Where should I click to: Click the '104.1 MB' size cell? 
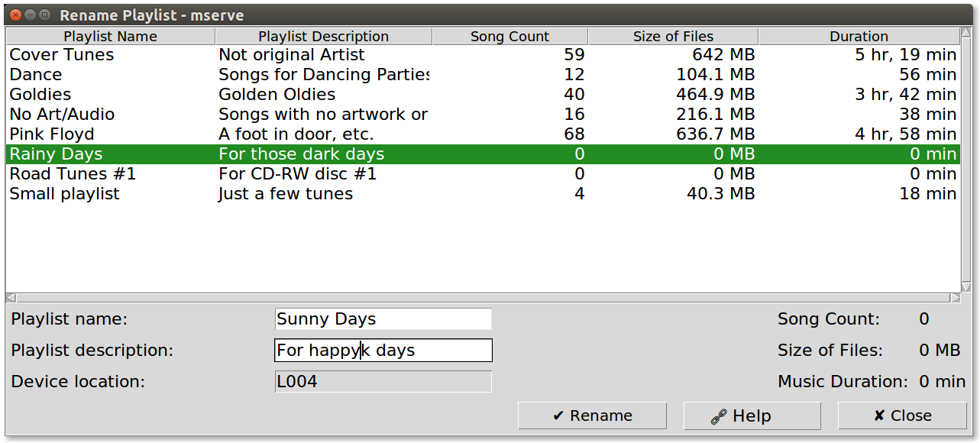[716, 75]
